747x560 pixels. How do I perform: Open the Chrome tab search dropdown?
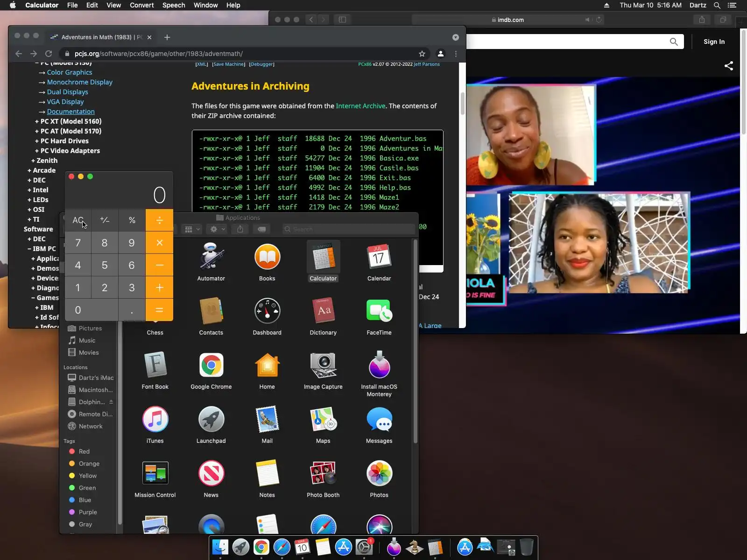[x=456, y=37]
